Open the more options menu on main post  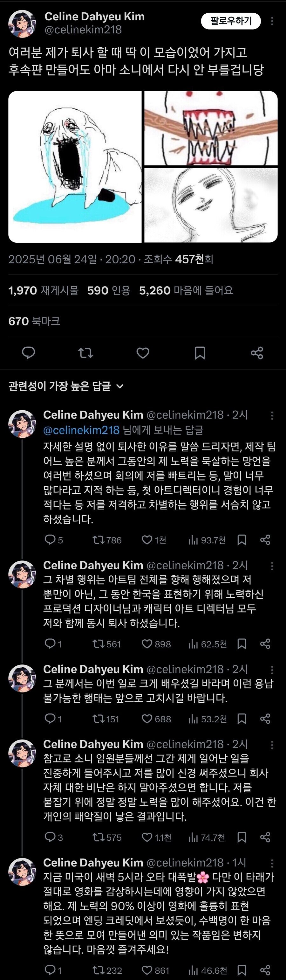click(x=272, y=21)
